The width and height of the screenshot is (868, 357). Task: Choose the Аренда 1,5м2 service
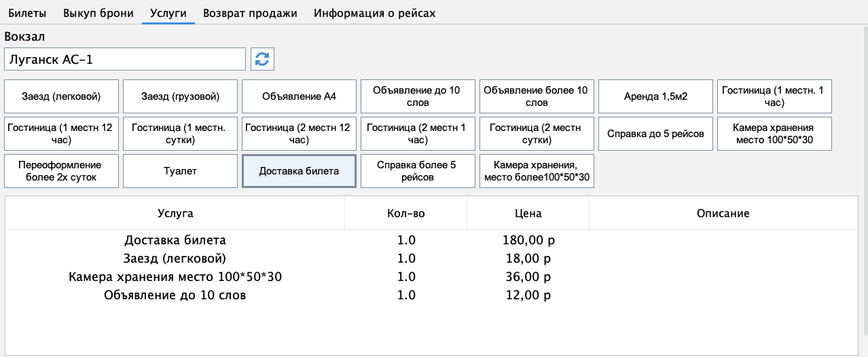tap(655, 96)
